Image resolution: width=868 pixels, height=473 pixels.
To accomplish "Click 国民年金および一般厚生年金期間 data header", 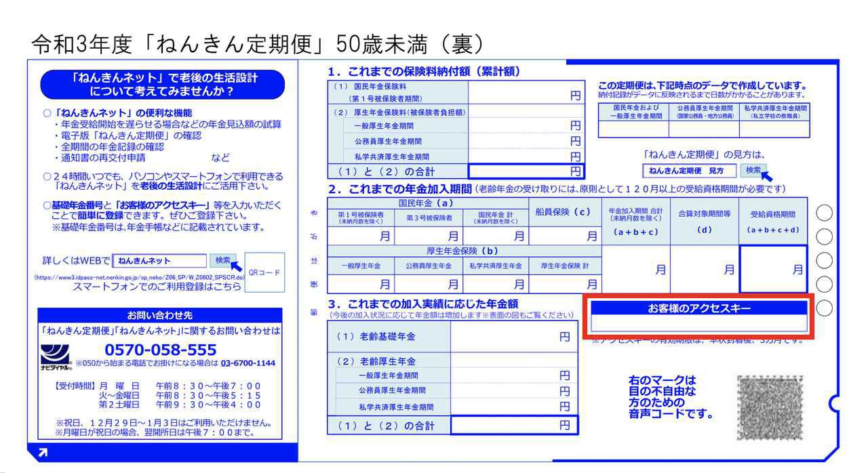I will pos(635,112).
